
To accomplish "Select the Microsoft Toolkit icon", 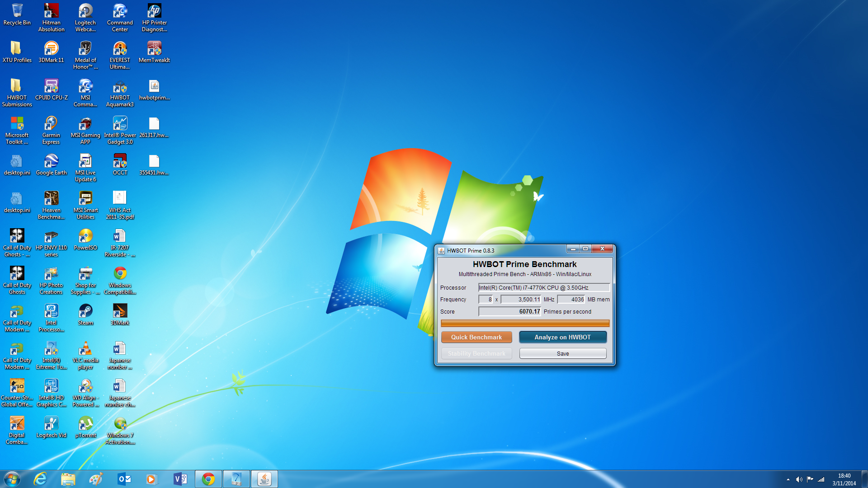I will (17, 131).
